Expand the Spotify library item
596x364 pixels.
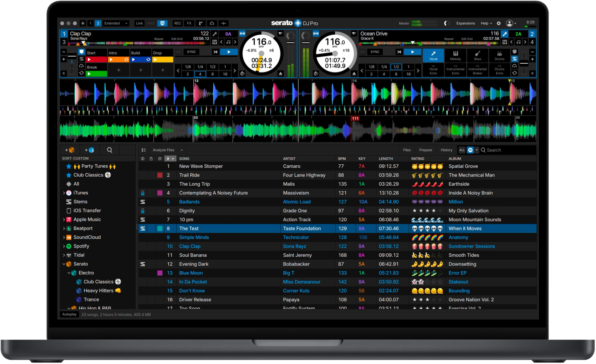click(64, 246)
